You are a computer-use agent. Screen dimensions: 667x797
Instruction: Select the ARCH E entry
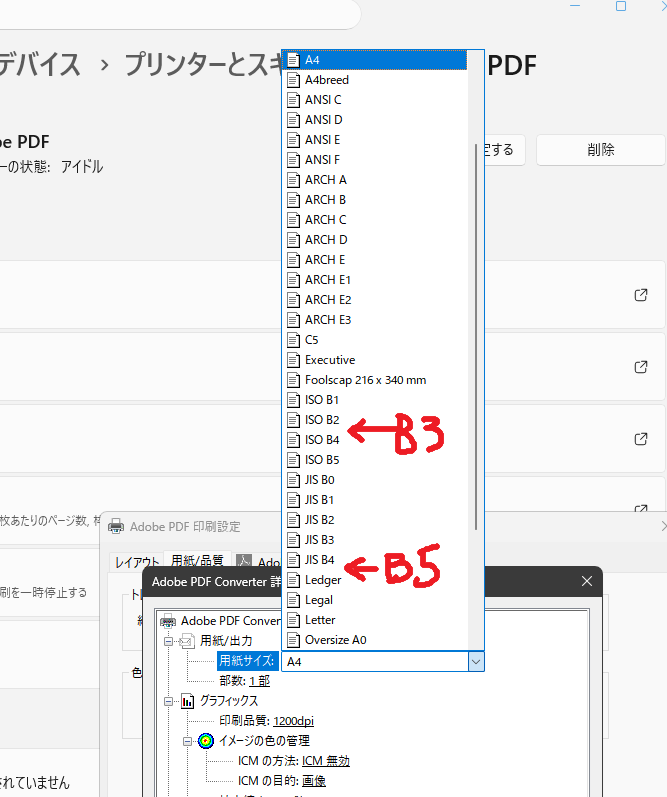375,260
